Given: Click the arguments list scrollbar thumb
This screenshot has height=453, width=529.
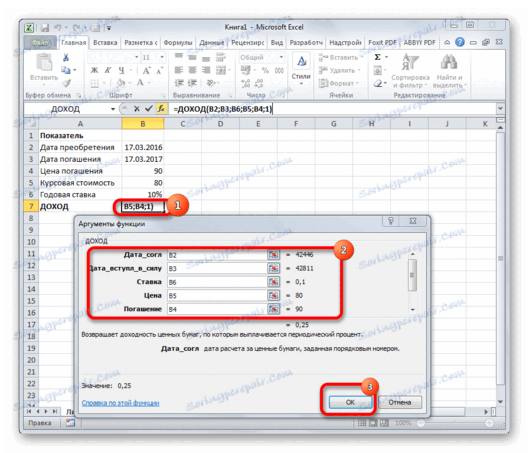Looking at the screenshot, I should (412, 276).
